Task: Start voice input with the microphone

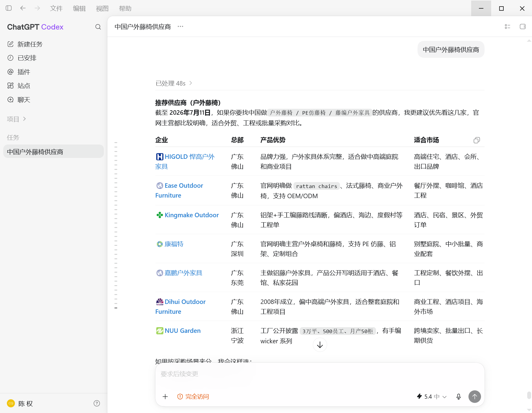Action: [x=459, y=397]
